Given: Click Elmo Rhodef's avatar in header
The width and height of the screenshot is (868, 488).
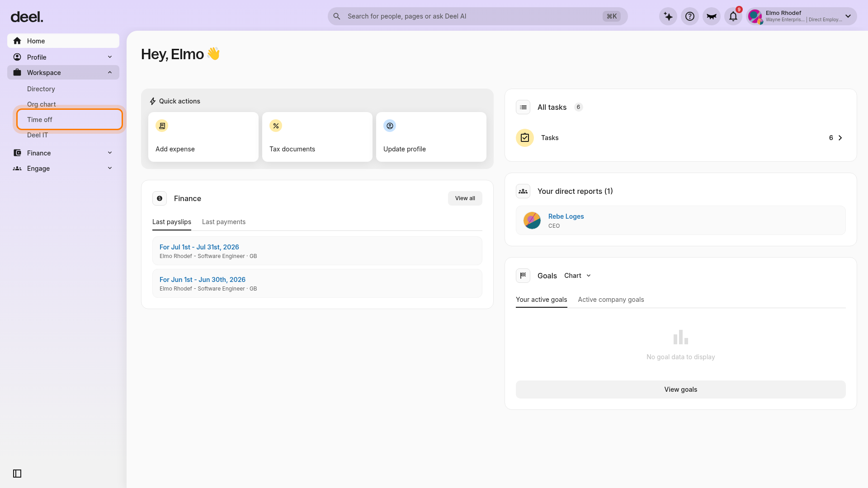Looking at the screenshot, I should point(755,17).
